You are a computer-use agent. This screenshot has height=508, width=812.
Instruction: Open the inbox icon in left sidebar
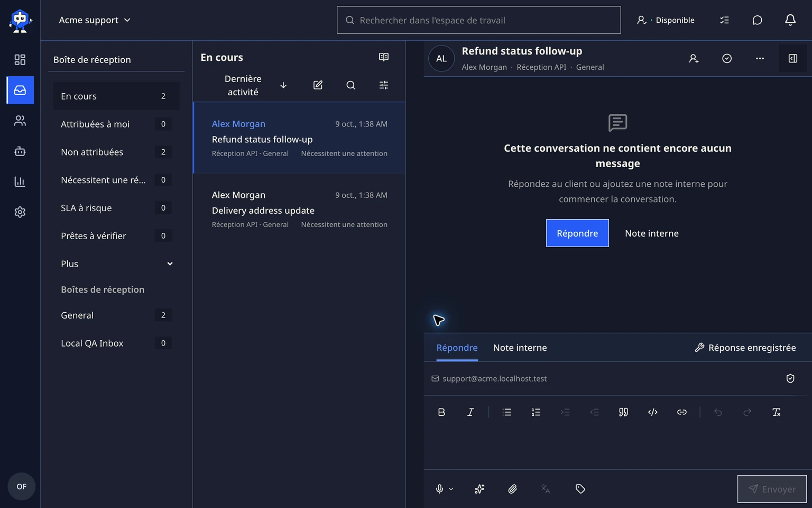(20, 90)
